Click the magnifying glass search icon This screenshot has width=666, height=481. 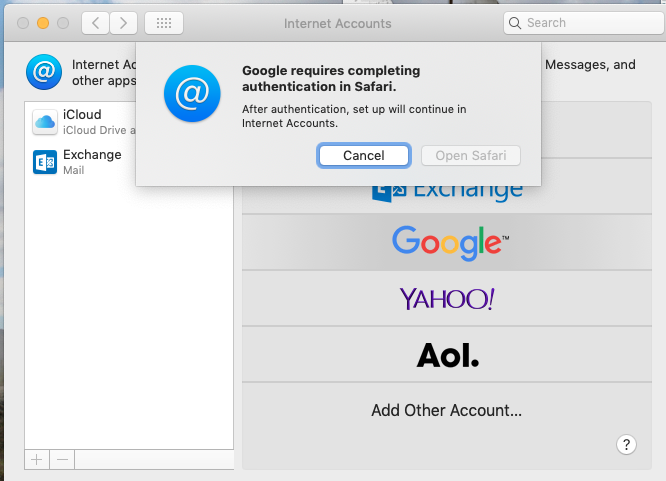point(514,23)
